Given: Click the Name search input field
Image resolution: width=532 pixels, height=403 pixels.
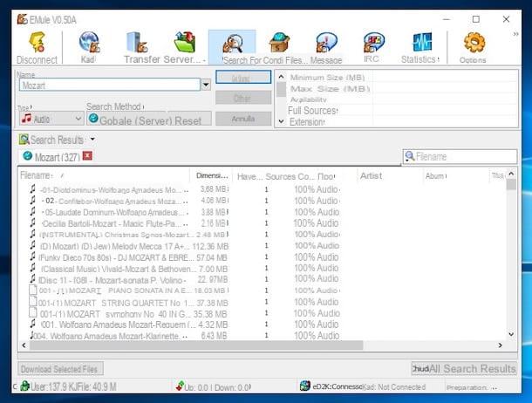Looking at the screenshot, I should [110, 85].
